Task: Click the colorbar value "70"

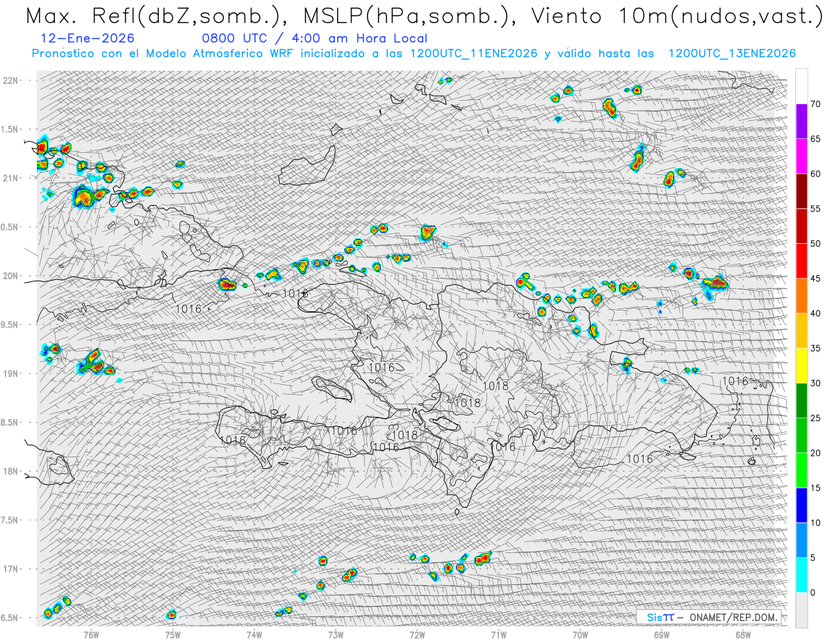Action: (x=815, y=104)
